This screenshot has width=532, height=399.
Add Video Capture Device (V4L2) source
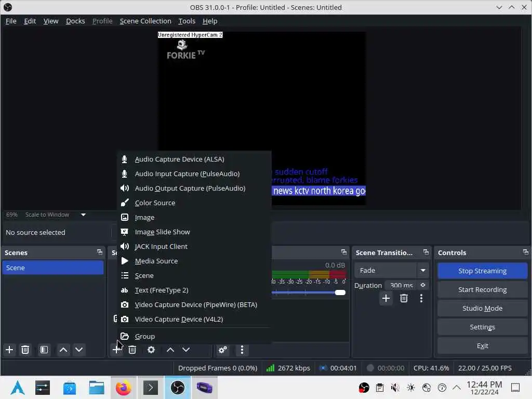pyautogui.click(x=194, y=320)
